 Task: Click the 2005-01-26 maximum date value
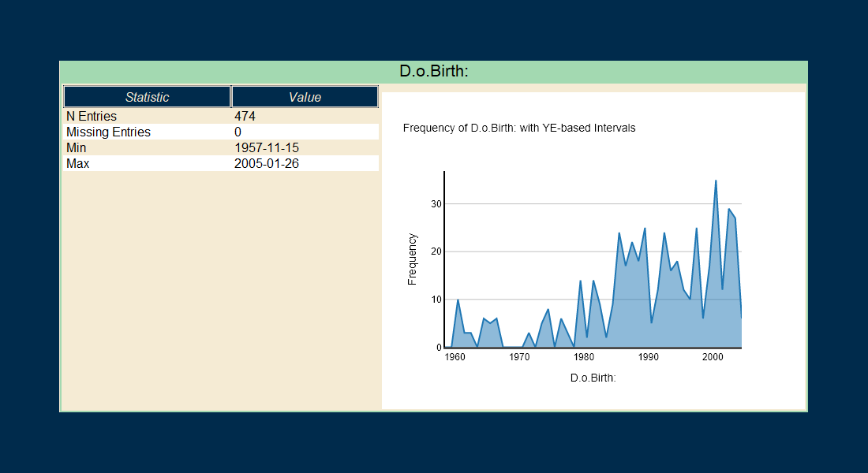pyautogui.click(x=267, y=163)
